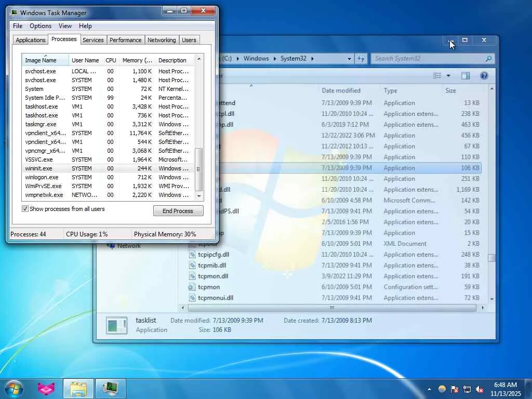Click the change view icon in Explorer
The width and height of the screenshot is (532, 399).
click(x=438, y=76)
